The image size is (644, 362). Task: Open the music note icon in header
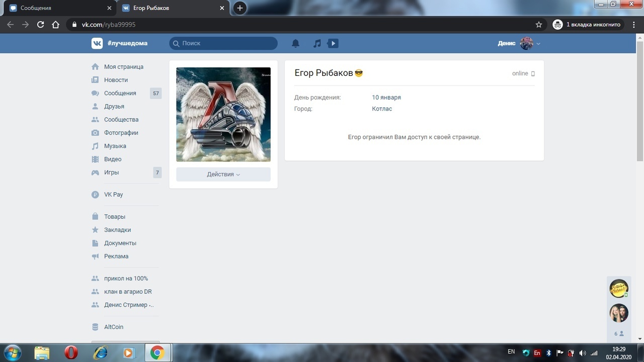317,44
